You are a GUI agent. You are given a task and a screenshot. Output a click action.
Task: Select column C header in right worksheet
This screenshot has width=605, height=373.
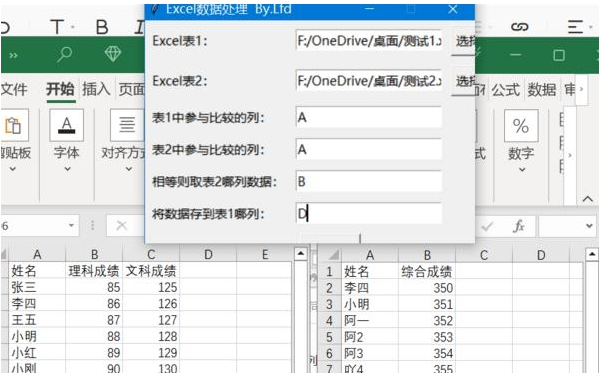[x=484, y=255]
